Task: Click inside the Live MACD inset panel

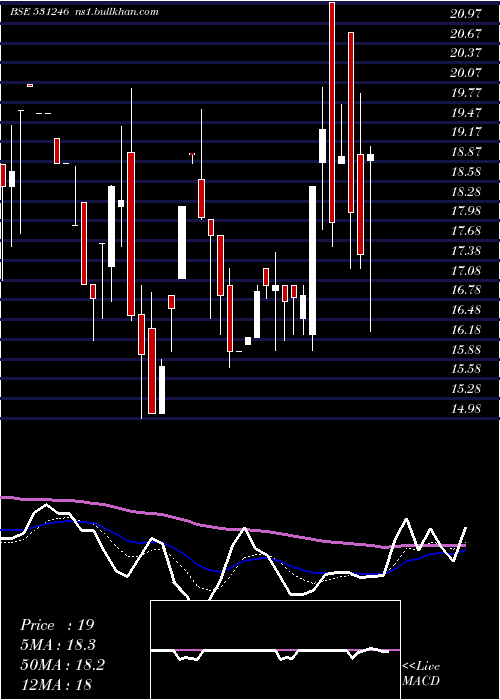Action: point(275,650)
